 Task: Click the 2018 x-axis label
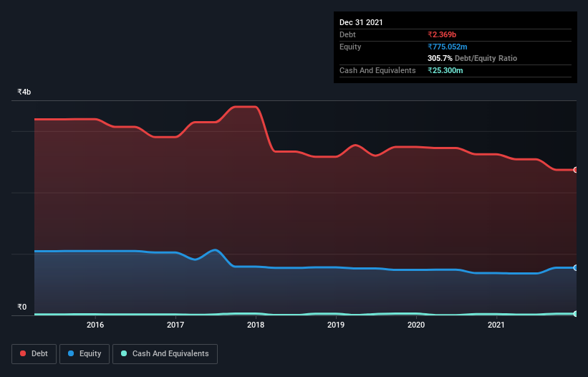point(256,325)
